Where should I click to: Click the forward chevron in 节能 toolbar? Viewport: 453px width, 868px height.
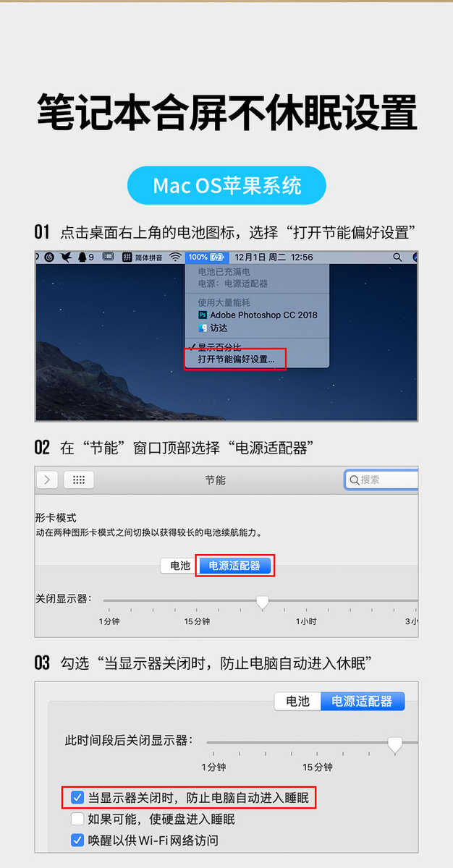47,480
